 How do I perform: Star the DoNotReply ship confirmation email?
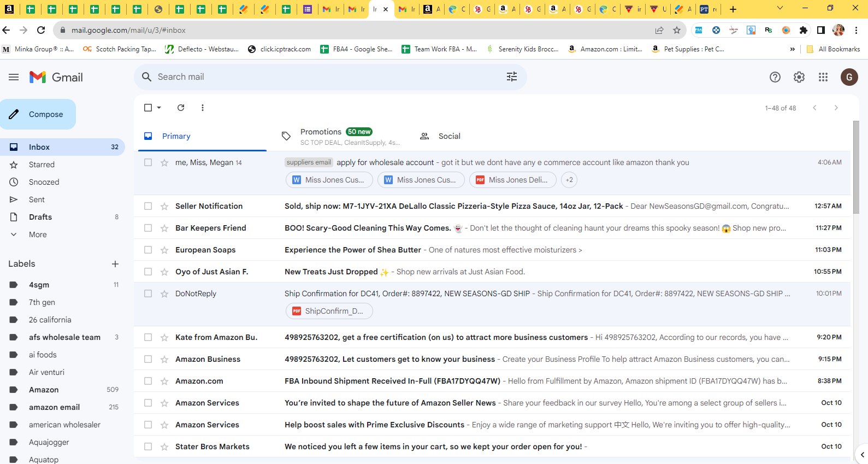coord(164,293)
